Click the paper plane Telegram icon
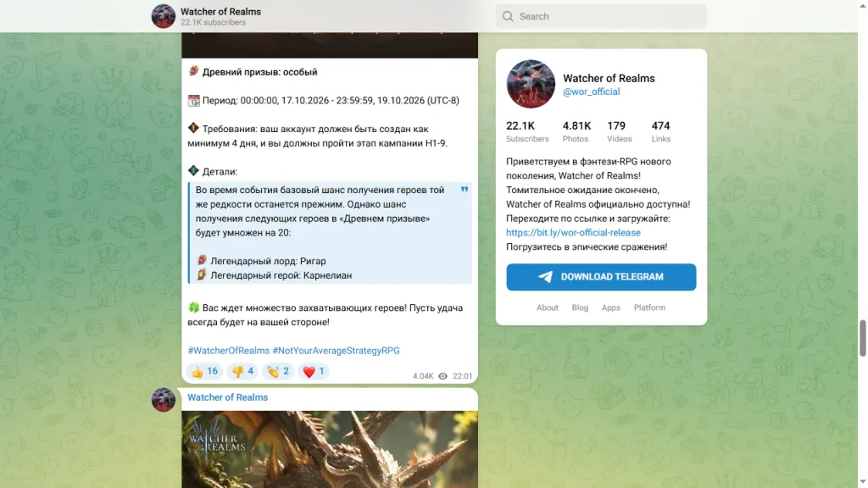 545,277
